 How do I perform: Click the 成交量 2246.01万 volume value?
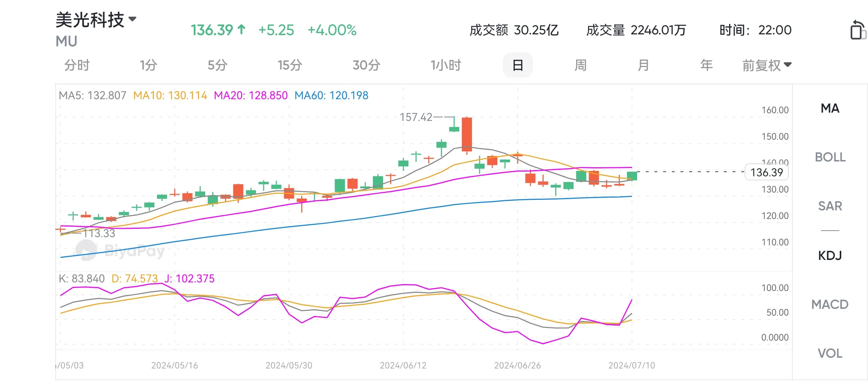click(x=636, y=30)
